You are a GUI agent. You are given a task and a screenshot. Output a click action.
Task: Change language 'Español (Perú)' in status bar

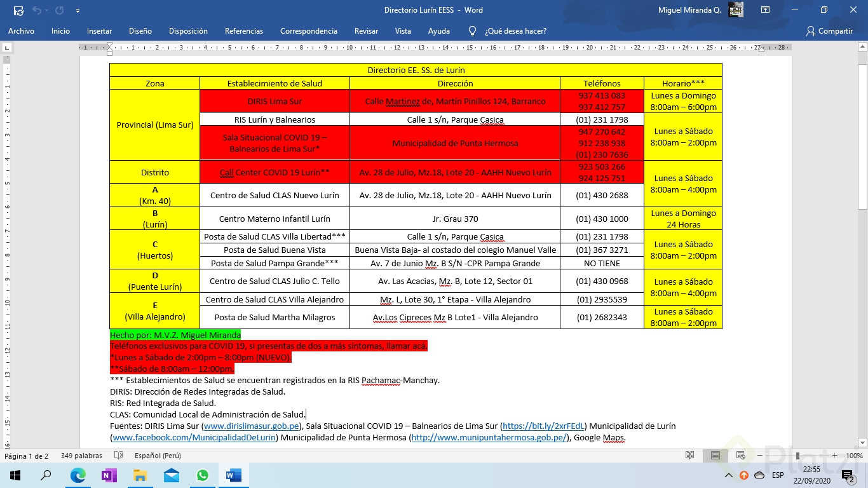(x=158, y=456)
